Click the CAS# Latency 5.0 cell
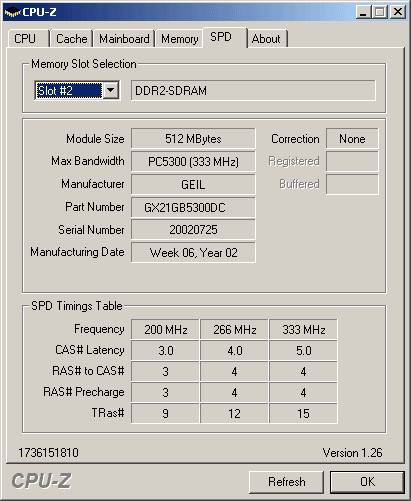411x501 pixels. click(303, 351)
